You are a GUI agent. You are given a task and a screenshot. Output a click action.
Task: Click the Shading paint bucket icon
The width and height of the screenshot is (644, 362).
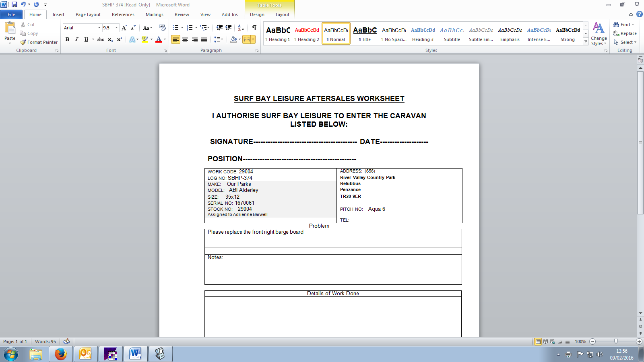(233, 39)
